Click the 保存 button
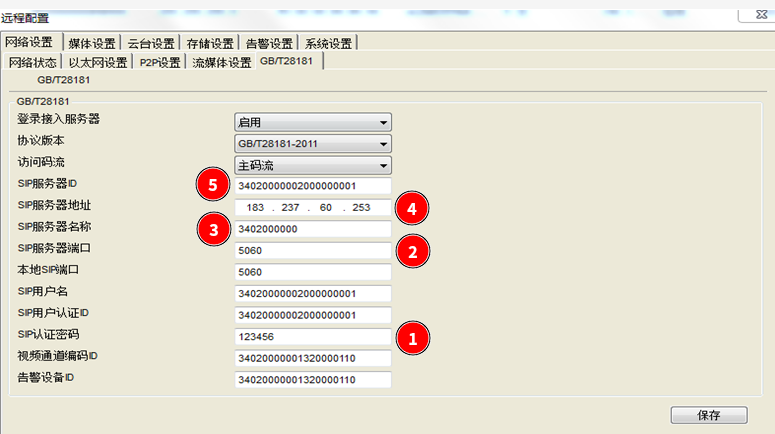Image resolution: width=775 pixels, height=434 pixels. pyautogui.click(x=708, y=415)
